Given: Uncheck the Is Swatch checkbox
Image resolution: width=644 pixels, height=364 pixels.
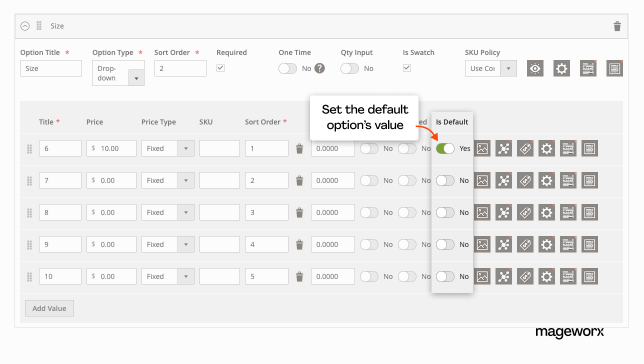Looking at the screenshot, I should [x=406, y=68].
